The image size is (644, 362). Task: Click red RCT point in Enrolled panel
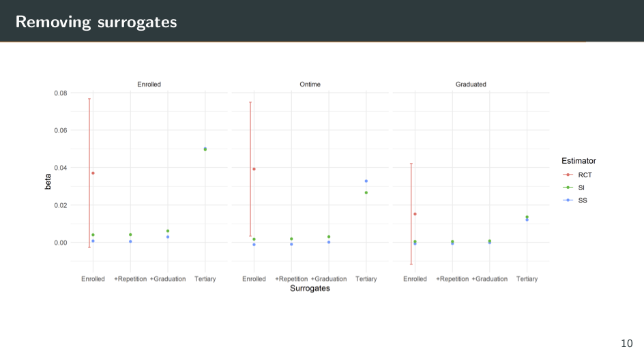(x=93, y=173)
